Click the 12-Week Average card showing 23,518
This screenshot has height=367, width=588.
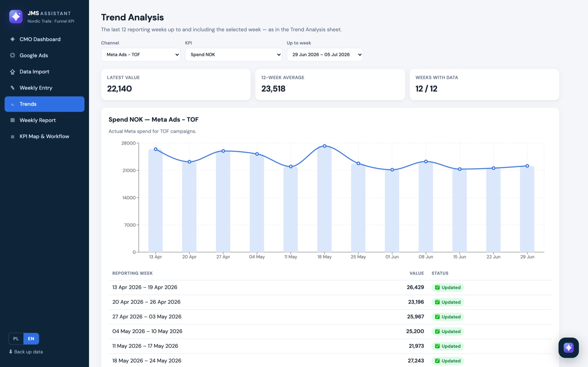tap(330, 85)
